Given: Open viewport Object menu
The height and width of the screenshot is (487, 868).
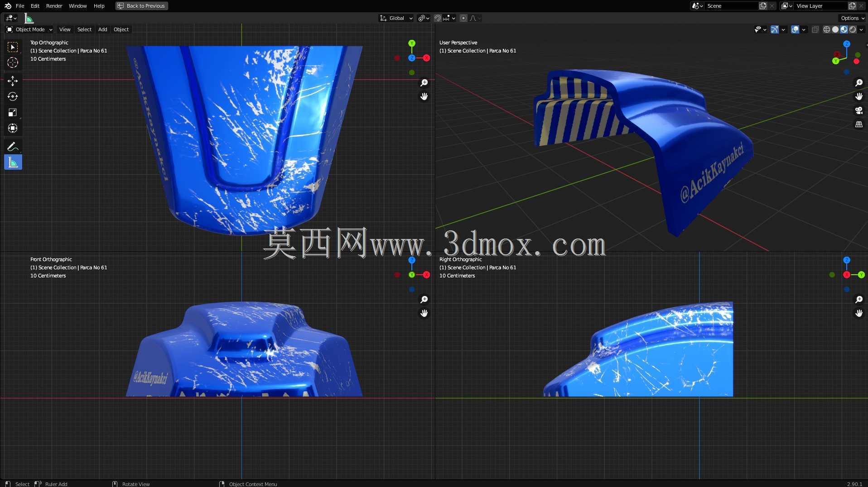Looking at the screenshot, I should 121,29.
